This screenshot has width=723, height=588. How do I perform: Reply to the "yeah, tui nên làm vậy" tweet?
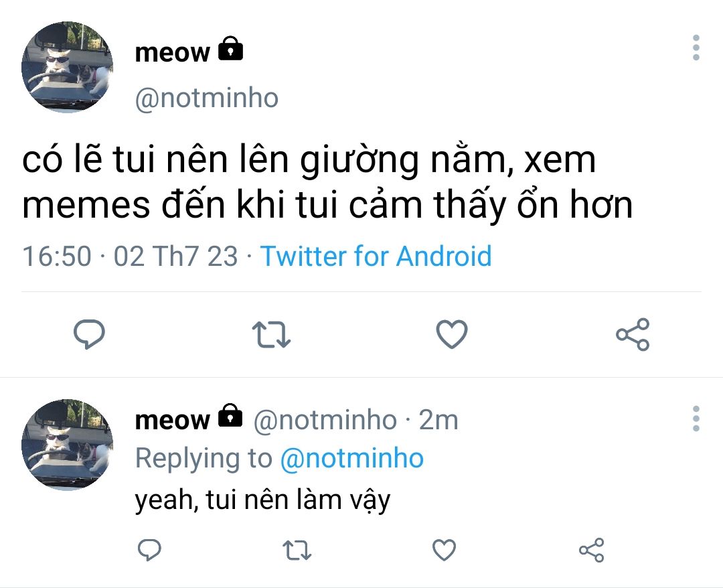[x=149, y=550]
